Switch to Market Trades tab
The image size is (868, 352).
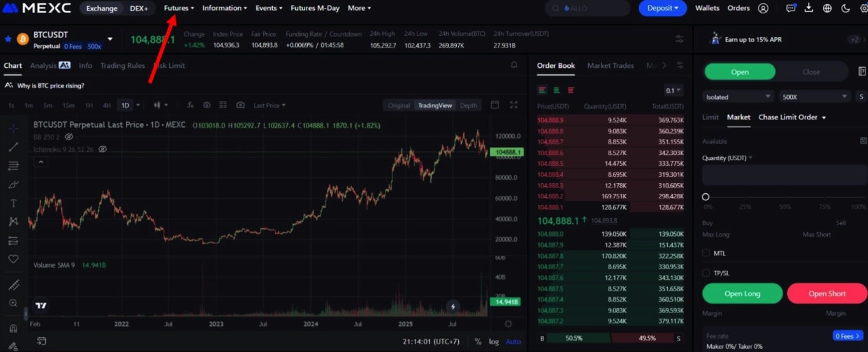point(610,65)
